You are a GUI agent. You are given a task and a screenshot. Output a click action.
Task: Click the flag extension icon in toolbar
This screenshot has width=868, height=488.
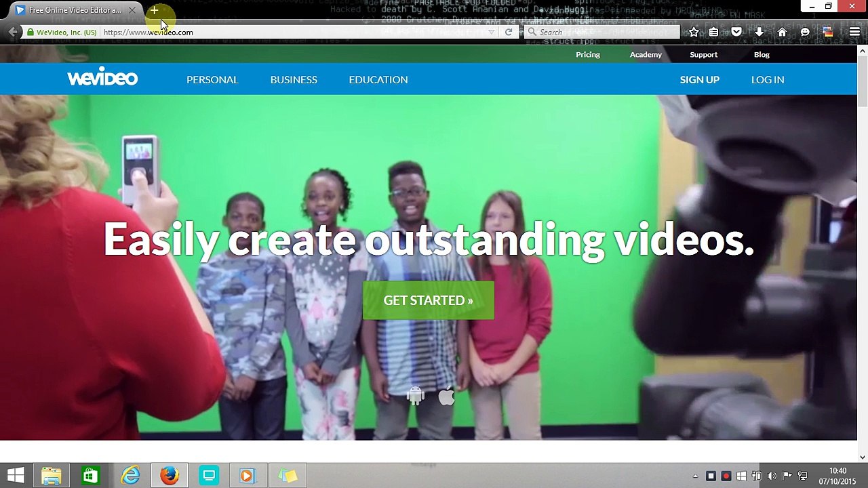(x=828, y=32)
